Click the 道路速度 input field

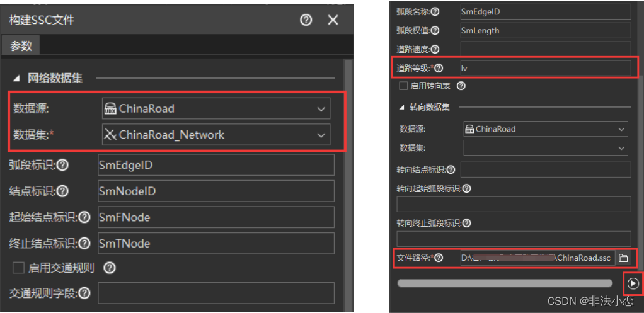(546, 49)
